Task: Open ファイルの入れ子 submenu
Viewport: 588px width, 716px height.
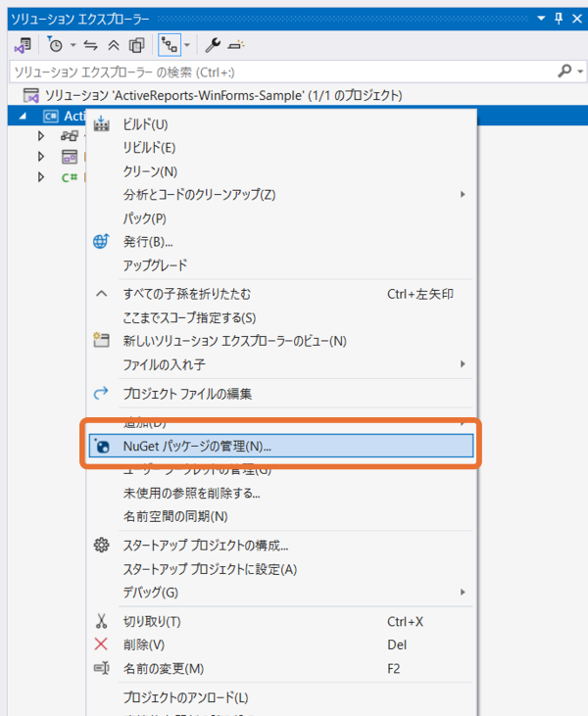Action: [x=281, y=364]
